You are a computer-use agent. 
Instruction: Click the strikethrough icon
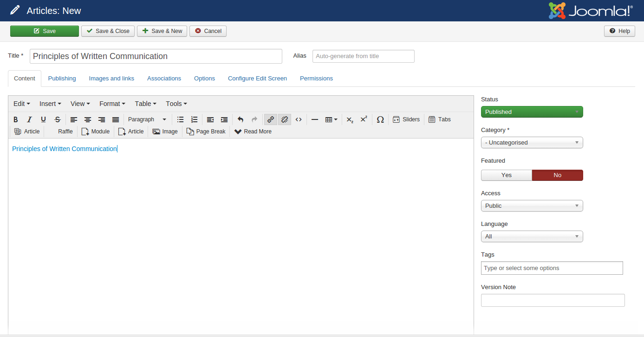pos(57,119)
